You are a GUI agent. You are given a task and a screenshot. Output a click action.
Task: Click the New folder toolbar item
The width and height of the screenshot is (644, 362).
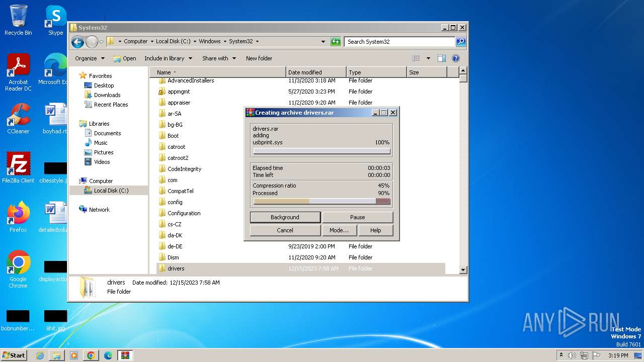[x=259, y=58]
